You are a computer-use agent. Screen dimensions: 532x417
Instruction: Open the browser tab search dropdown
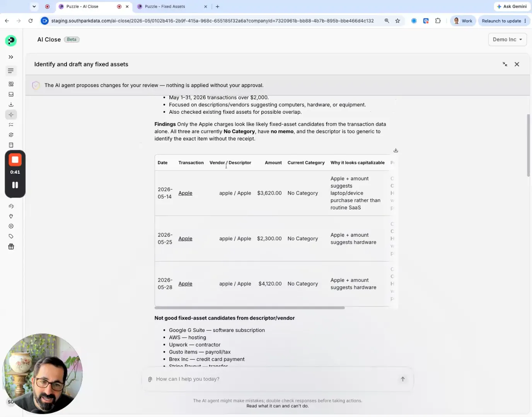coord(34,7)
